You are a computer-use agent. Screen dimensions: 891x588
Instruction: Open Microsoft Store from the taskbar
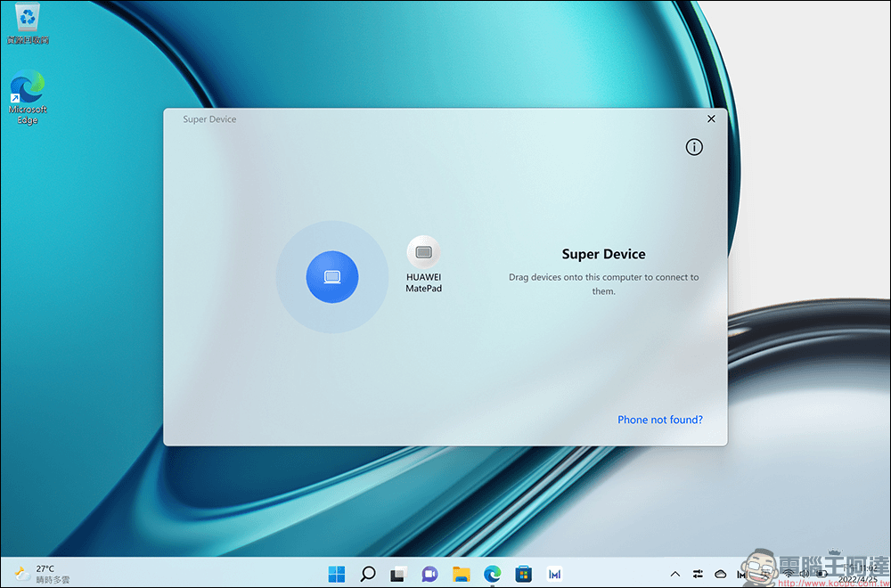pos(523,574)
